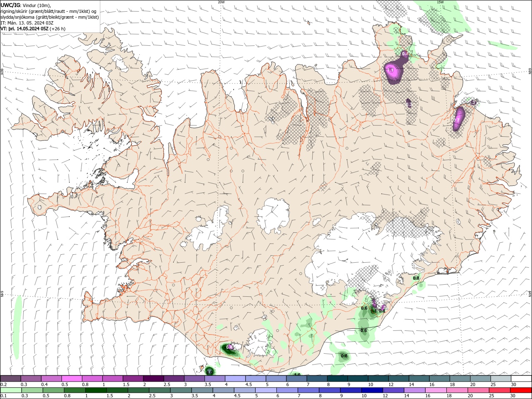Image resolution: width=532 pixels, height=399 pixels.
Task: Click the 'UWC/IG: Vindur (10m),' title line
Action: coord(25,5)
